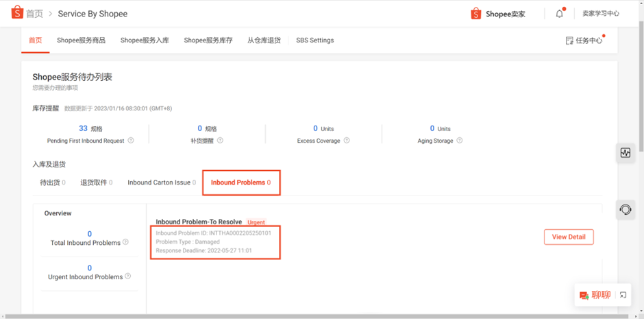Select the 首页 tab
The height and width of the screenshot is (319, 644).
pyautogui.click(x=36, y=40)
